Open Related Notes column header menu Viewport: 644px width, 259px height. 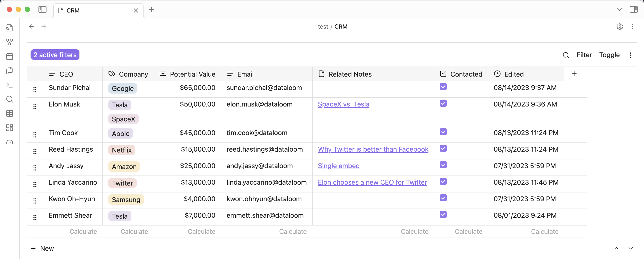pos(373,74)
